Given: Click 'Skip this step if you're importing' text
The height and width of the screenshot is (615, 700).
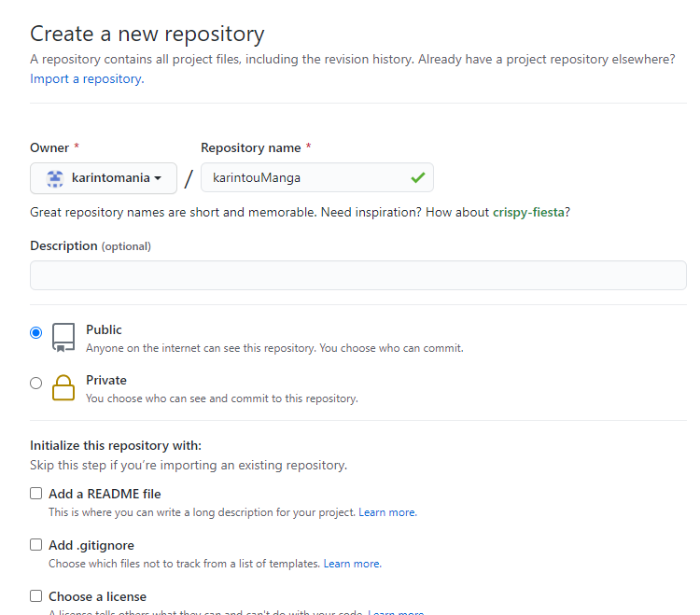Looking at the screenshot, I should tap(189, 465).
